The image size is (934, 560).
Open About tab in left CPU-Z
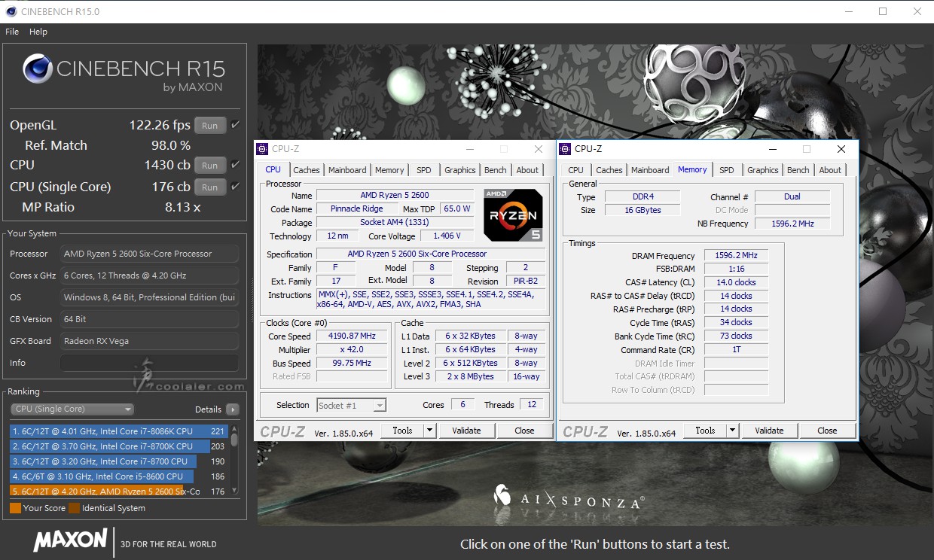(x=527, y=170)
